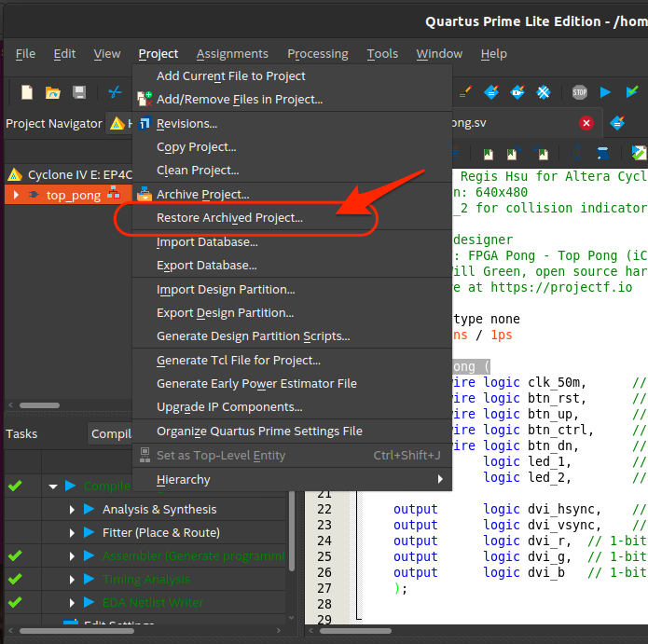Open the Edit menu
The height and width of the screenshot is (644, 648).
click(64, 54)
